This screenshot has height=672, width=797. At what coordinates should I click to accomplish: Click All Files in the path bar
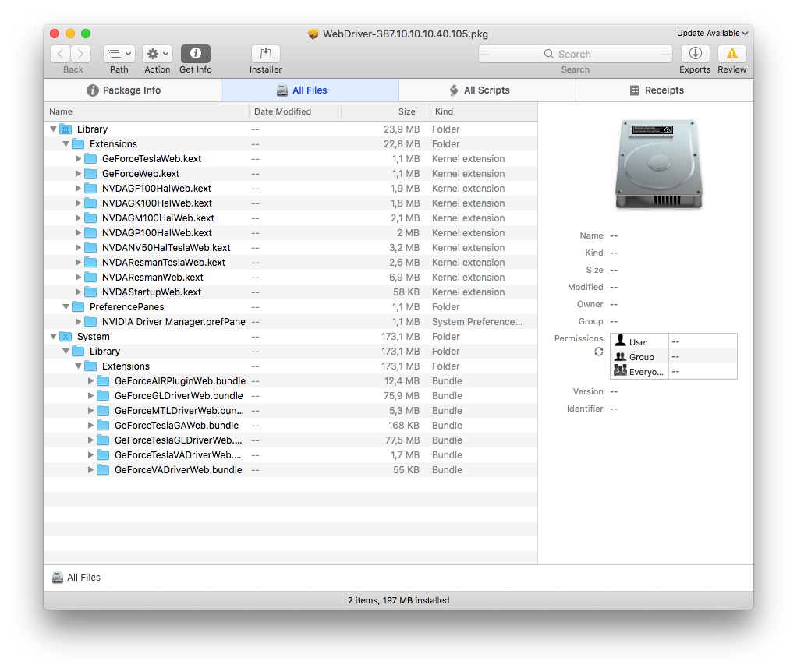76,578
